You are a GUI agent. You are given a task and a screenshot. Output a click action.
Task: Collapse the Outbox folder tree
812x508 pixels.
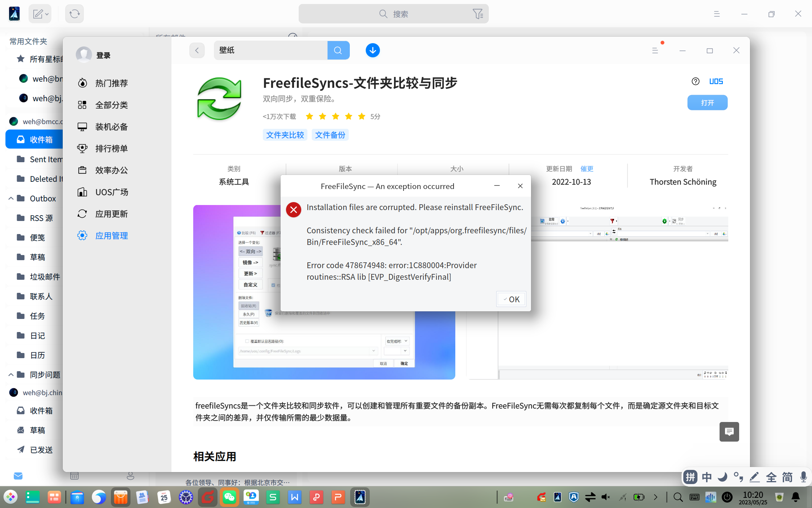coord(11,198)
